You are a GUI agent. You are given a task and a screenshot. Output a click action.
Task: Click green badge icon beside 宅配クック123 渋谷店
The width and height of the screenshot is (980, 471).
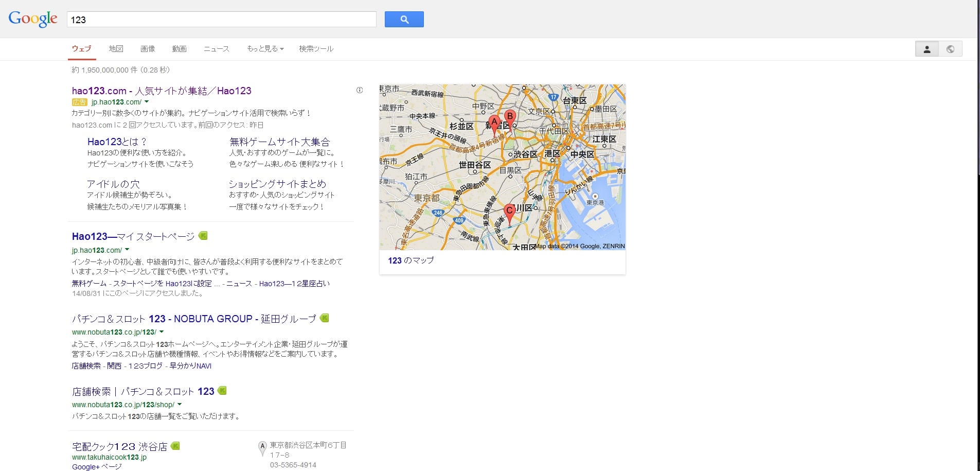pyautogui.click(x=175, y=446)
